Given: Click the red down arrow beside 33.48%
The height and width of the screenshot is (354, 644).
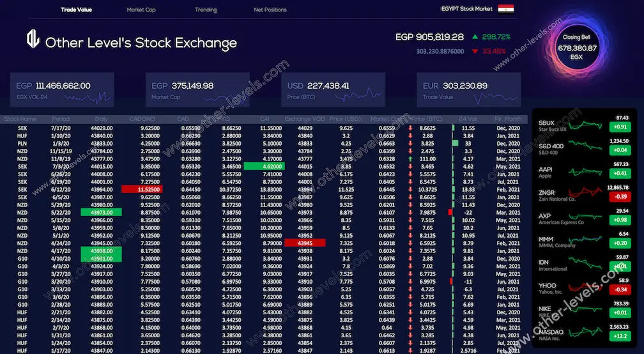Looking at the screenshot, I should [x=475, y=51].
